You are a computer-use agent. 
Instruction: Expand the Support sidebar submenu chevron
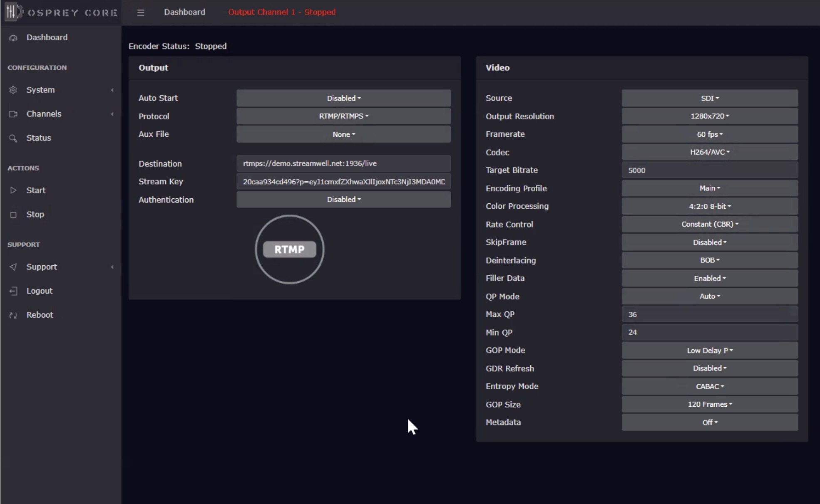[x=112, y=267]
